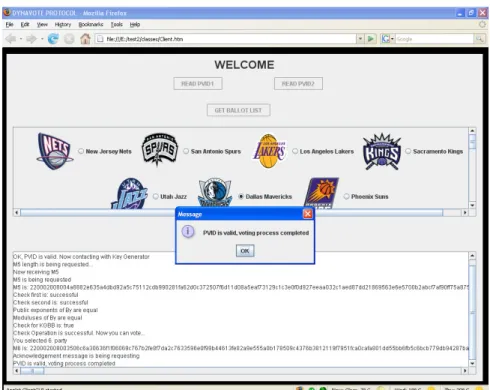Click the READ PVID2 button
The height and width of the screenshot is (390, 490).
[x=298, y=84]
